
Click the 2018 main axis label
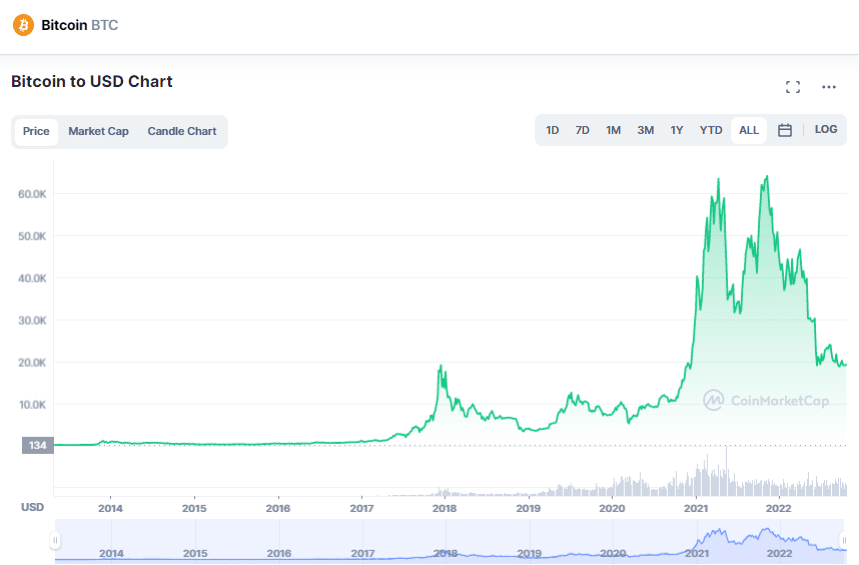point(444,509)
